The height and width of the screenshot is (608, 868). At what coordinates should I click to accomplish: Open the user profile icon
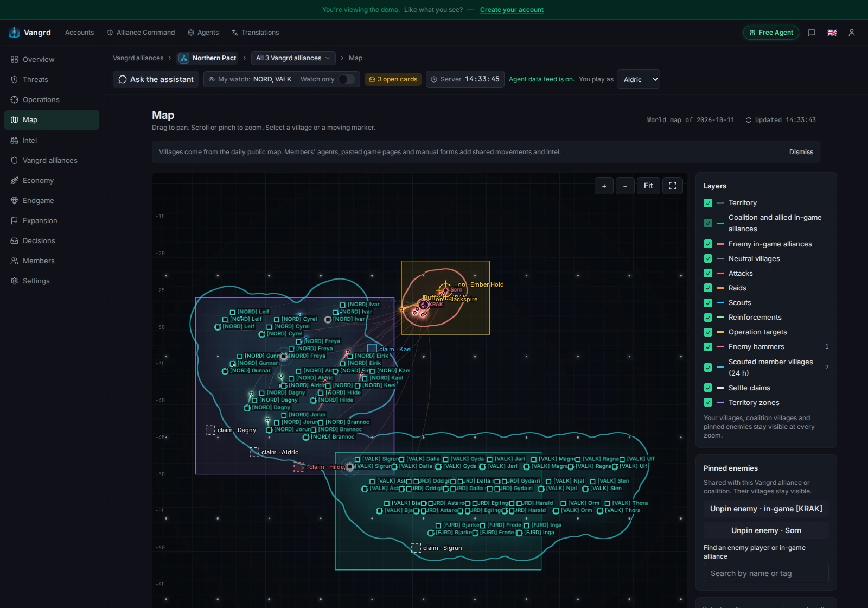852,33
